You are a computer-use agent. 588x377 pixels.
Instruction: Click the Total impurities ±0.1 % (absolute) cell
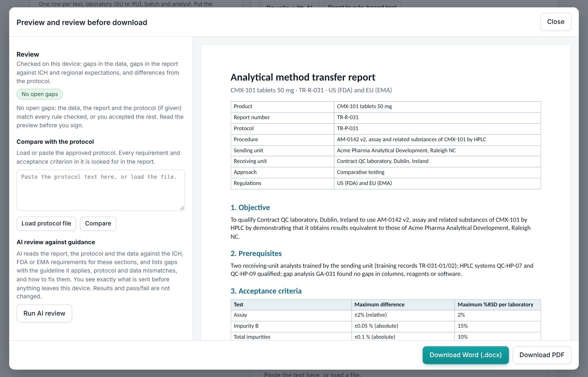403,337
